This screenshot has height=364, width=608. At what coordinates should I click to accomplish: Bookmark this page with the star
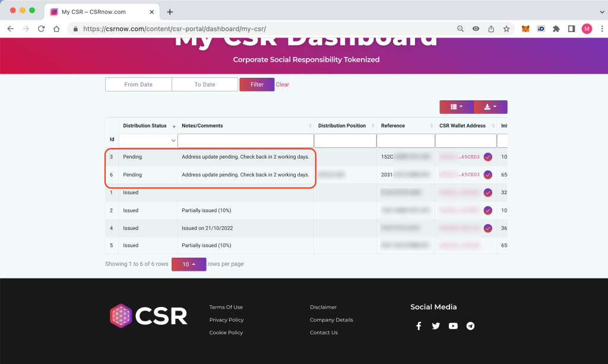506,29
